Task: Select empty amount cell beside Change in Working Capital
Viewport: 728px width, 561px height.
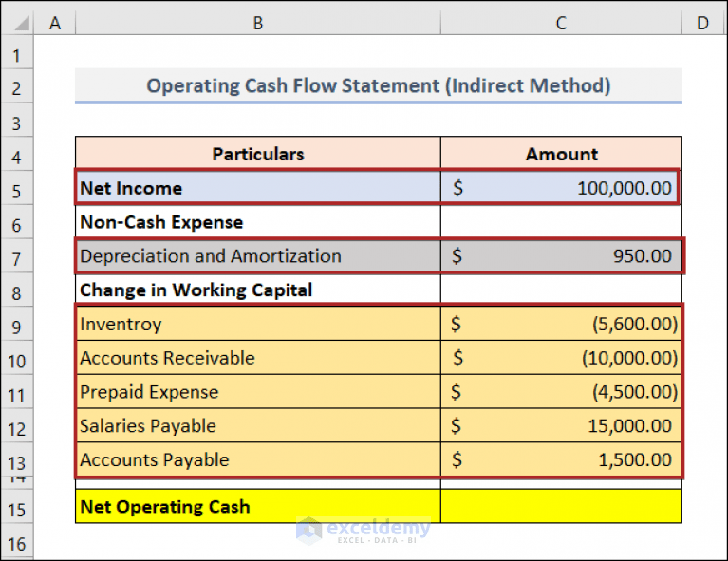Action: (561, 290)
